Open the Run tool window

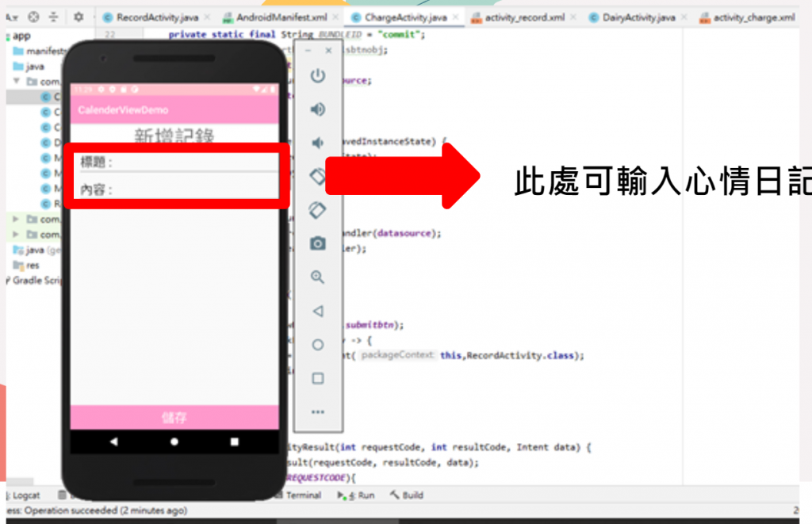[x=356, y=495]
